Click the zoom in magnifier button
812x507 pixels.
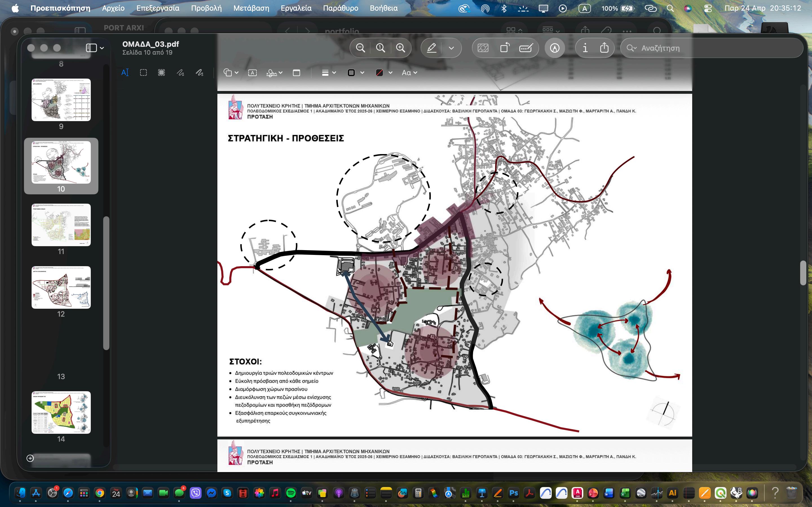tap(401, 48)
